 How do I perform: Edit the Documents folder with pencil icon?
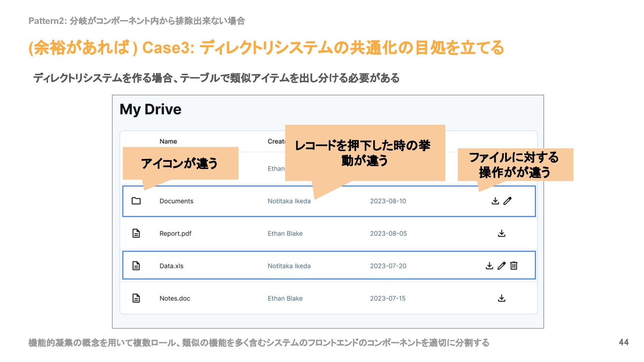[x=507, y=201]
